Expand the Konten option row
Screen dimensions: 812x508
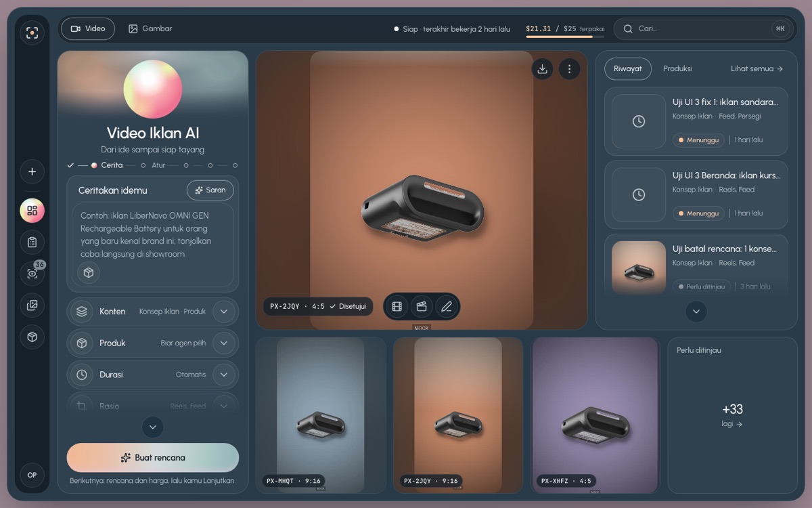[x=153, y=312]
